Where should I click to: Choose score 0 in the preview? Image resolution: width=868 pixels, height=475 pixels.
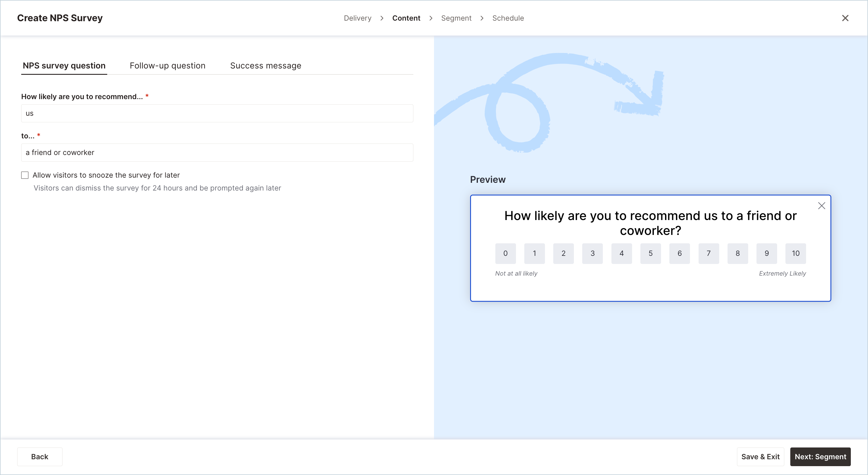[x=505, y=254]
